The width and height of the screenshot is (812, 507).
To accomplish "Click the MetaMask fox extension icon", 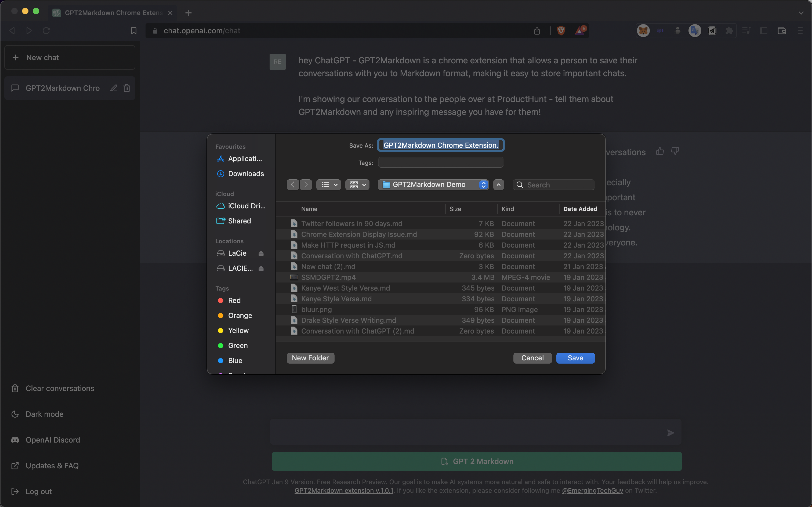I will (x=643, y=31).
